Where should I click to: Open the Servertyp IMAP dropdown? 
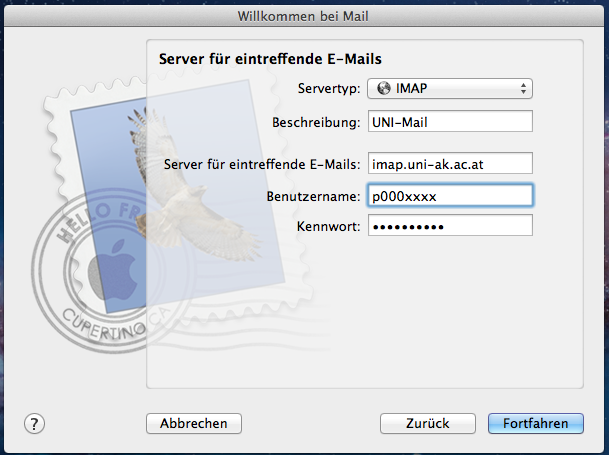(449, 89)
